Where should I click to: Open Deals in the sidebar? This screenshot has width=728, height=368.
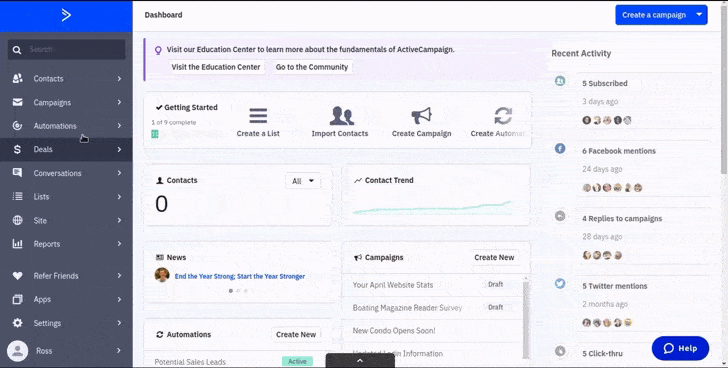click(66, 149)
